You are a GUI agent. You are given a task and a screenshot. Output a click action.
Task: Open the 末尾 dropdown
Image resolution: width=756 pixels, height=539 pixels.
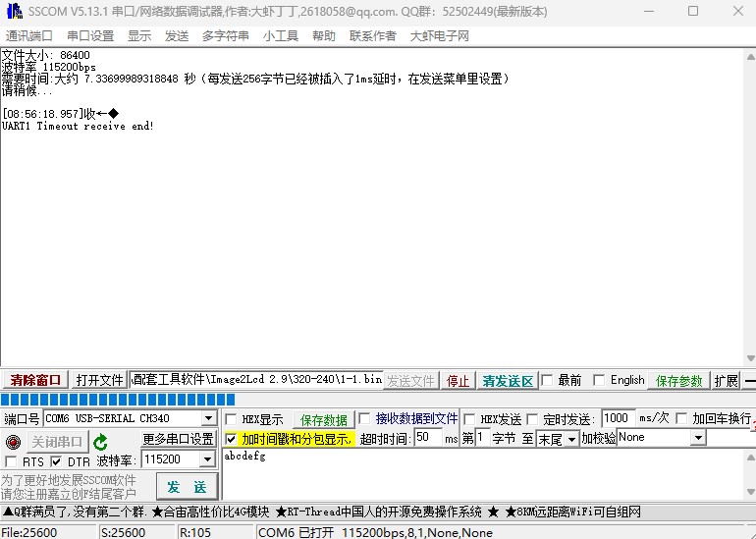coord(572,439)
